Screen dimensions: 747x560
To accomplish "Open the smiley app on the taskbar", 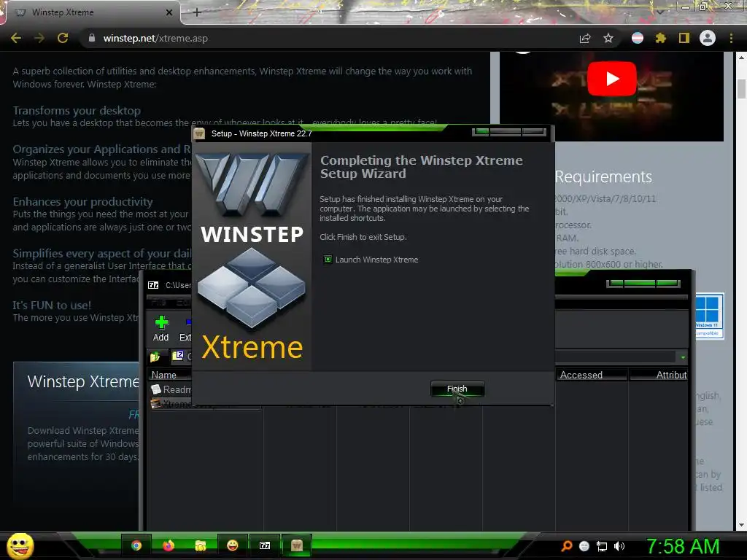I will pyautogui.click(x=233, y=545).
